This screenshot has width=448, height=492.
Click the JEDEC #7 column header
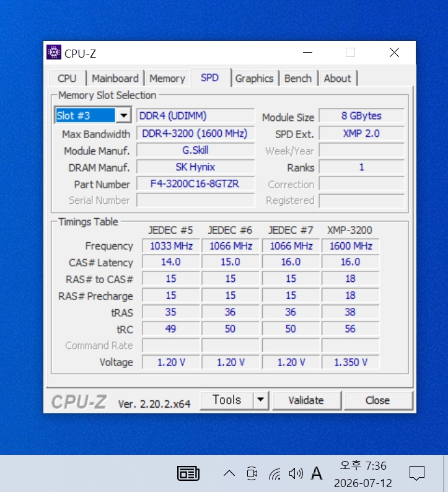pos(291,231)
